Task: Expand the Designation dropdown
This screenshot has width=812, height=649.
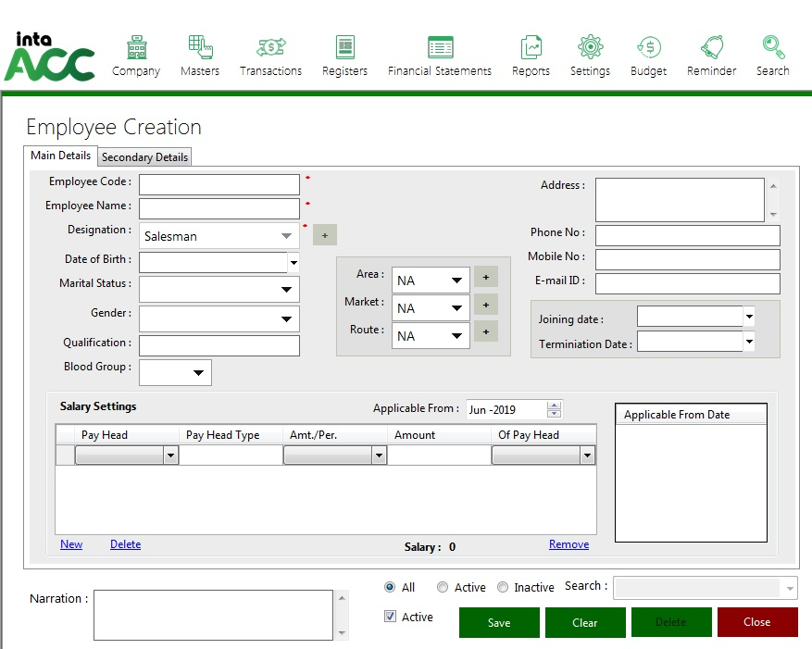Action: tap(286, 236)
